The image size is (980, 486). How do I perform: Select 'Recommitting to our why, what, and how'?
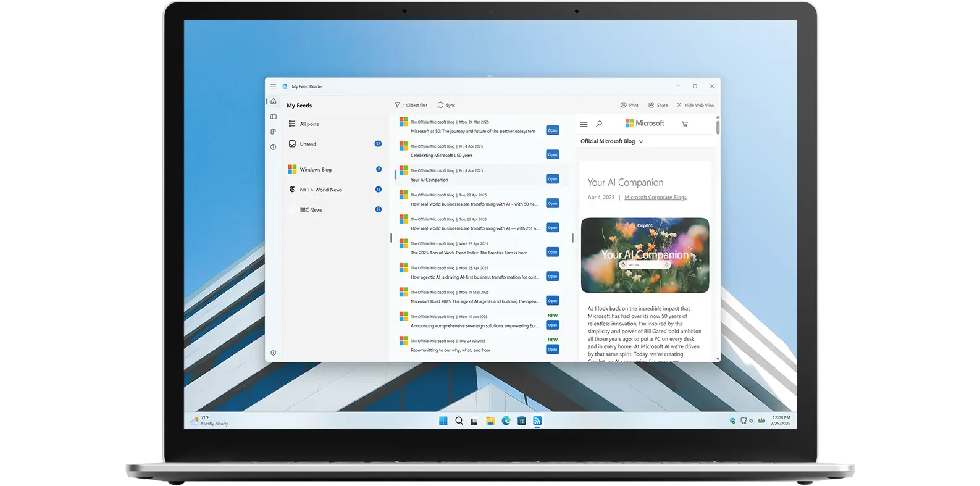coord(450,350)
